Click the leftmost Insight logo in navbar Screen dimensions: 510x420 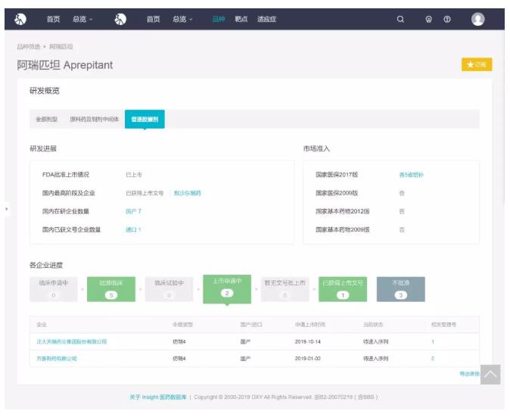[20, 19]
